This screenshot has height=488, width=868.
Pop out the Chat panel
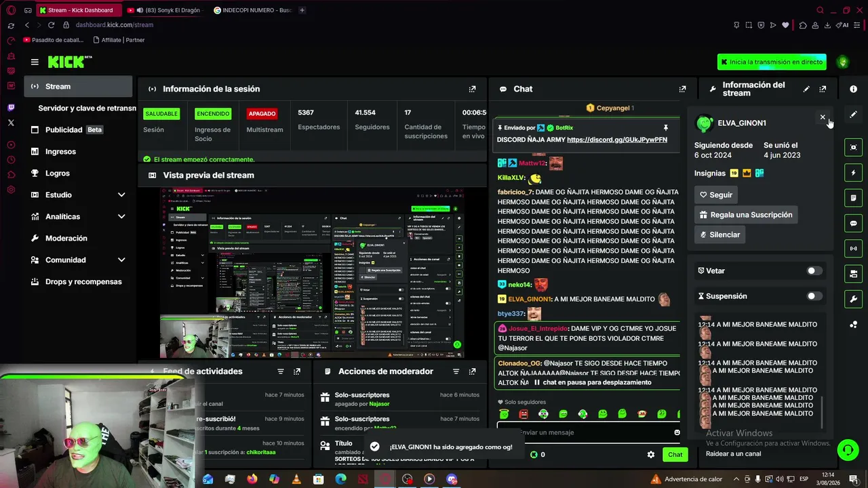[x=682, y=89]
